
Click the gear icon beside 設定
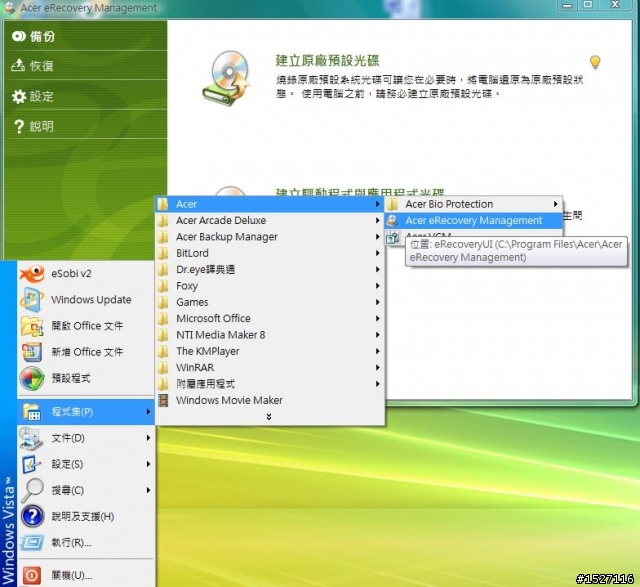click(x=19, y=96)
